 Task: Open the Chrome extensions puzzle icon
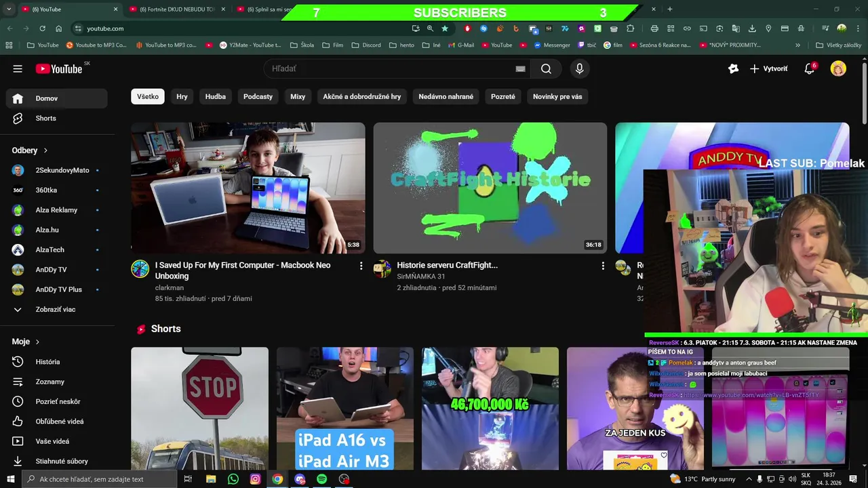631,28
